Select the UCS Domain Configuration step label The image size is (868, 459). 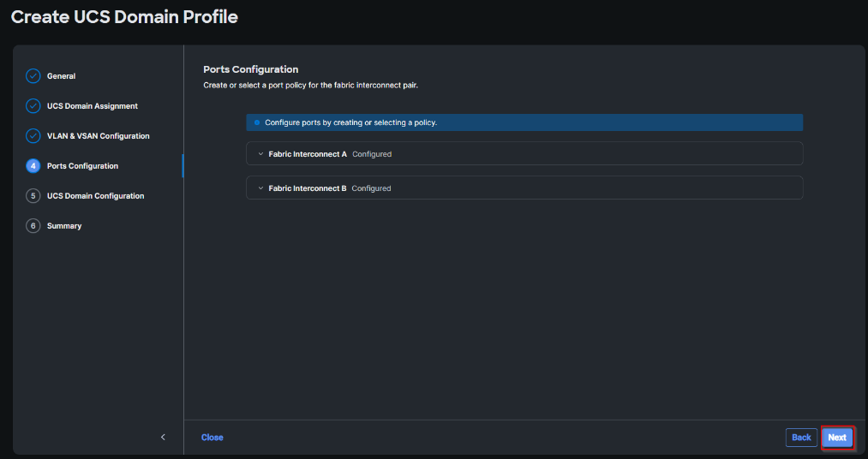[95, 196]
